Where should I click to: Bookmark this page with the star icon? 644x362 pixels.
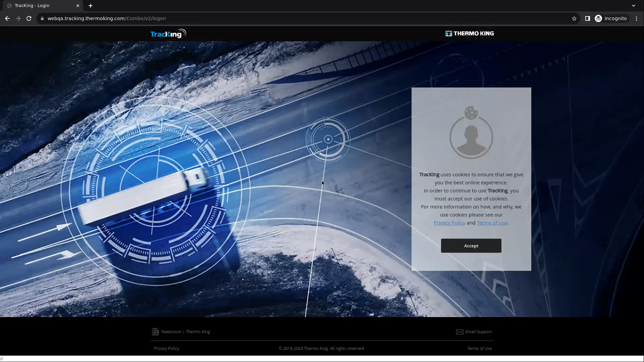[x=574, y=18]
